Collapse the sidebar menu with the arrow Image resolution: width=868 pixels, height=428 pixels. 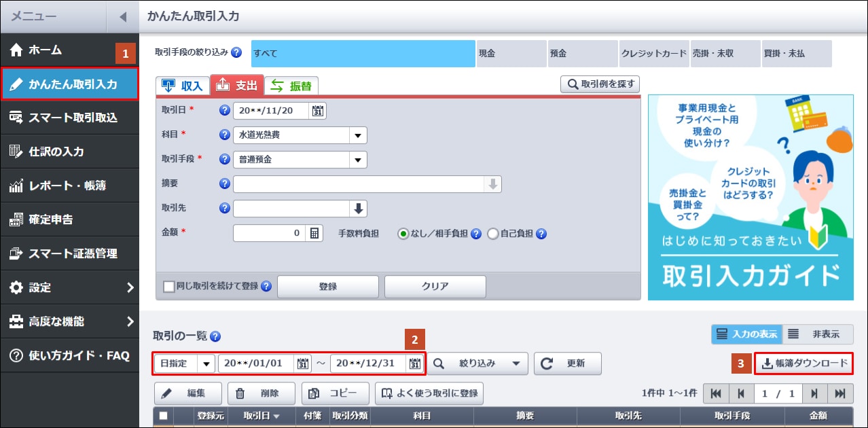[x=122, y=16]
